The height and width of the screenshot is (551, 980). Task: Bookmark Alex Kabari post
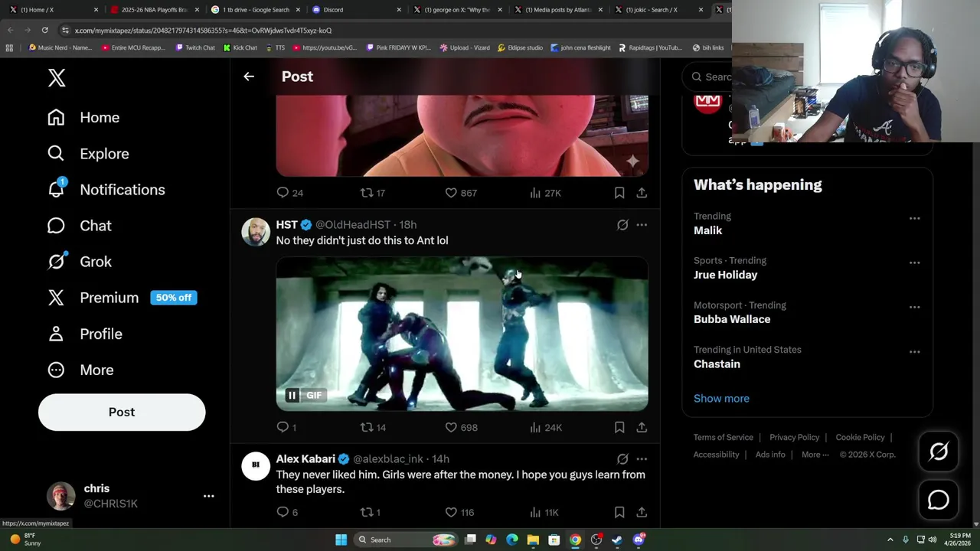tap(619, 512)
